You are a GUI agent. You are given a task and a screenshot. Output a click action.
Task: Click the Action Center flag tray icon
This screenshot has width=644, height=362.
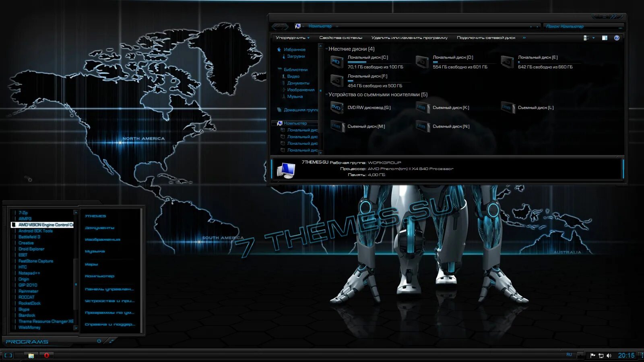(592, 355)
